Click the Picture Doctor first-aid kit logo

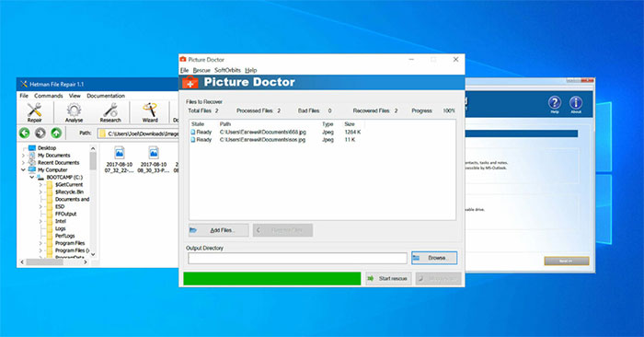tap(190, 82)
